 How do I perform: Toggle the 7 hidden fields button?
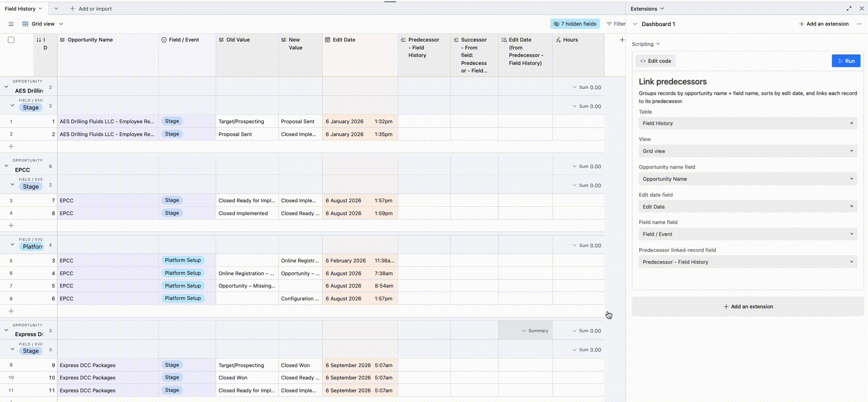[575, 24]
